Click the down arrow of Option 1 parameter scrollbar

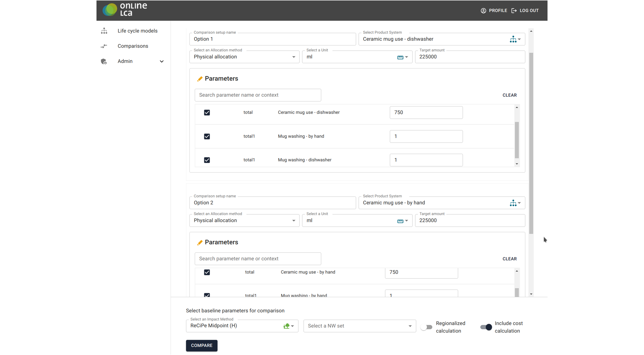pos(517,164)
